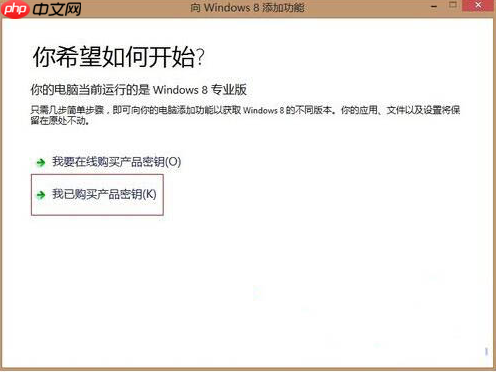
Task: Click text 你的电脑当前运行的是 Windows 8 专业版
Action: point(138,90)
